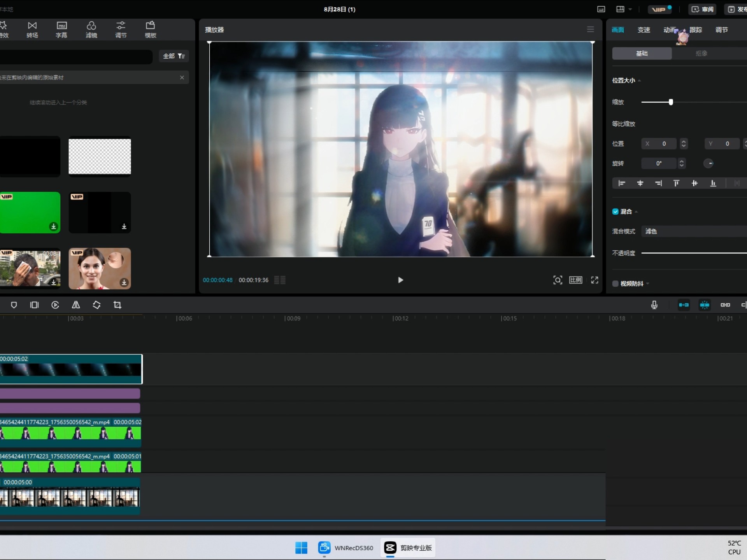Switch to the 画面 tab
The image size is (747, 560).
coord(618,30)
